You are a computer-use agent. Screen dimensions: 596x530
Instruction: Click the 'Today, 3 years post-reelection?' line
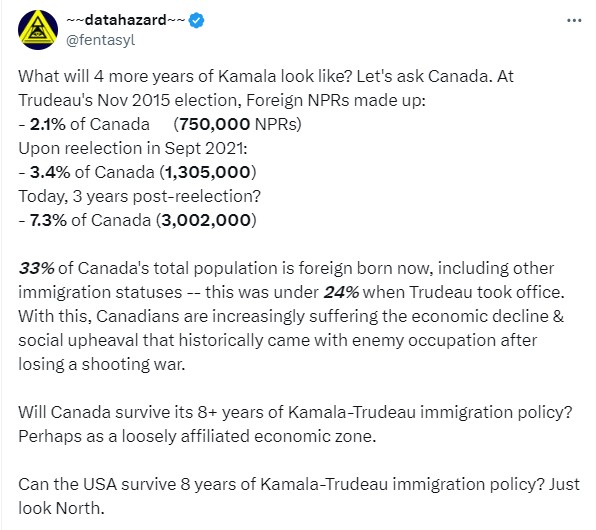(x=139, y=196)
